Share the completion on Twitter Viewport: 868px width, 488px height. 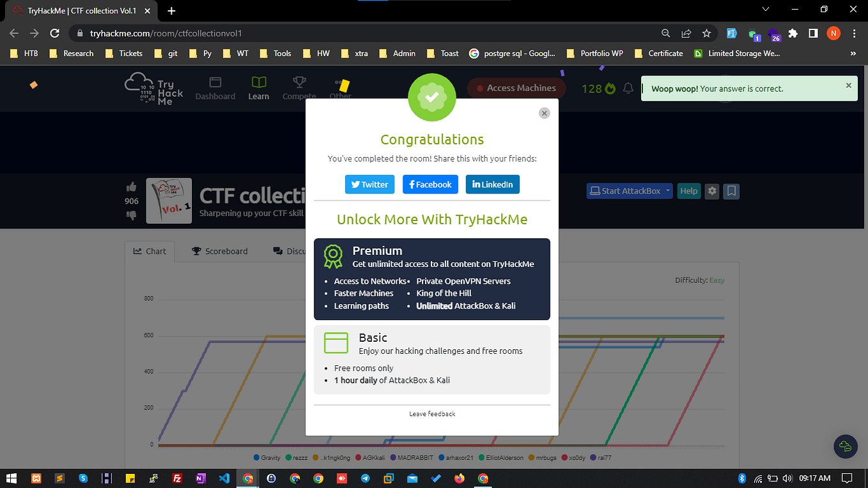369,184
